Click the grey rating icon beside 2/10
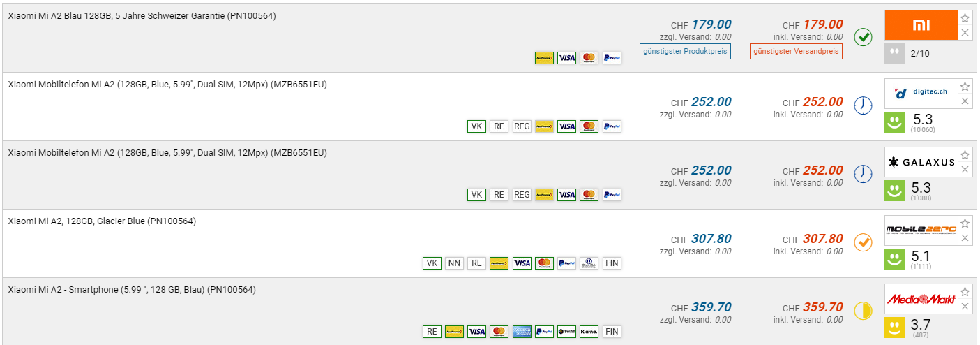The image size is (980, 345). pos(895,54)
